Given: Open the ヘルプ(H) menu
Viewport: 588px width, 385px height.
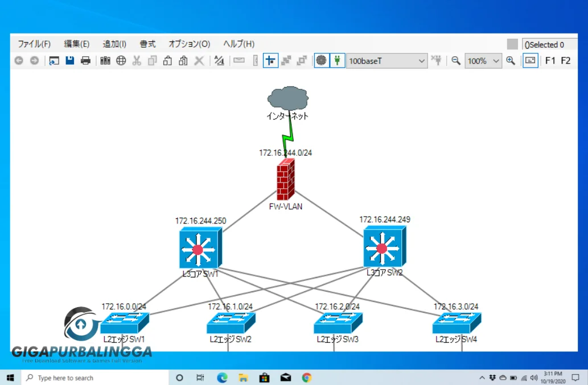Looking at the screenshot, I should [x=239, y=44].
